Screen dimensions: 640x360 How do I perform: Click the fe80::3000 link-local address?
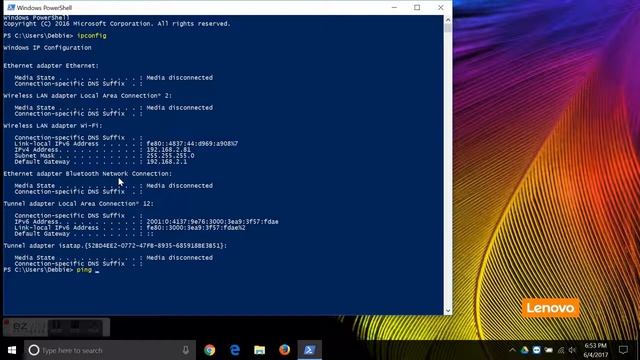tap(196, 228)
